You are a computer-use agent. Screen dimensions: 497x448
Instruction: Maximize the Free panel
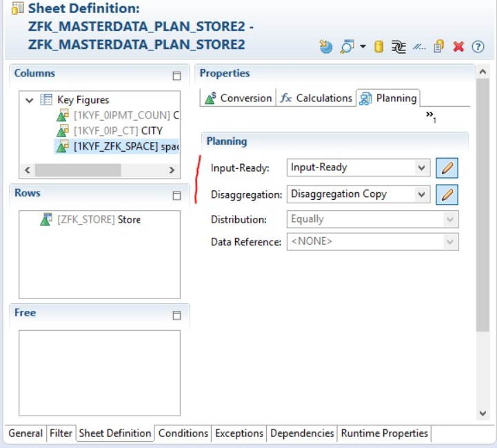(x=176, y=315)
